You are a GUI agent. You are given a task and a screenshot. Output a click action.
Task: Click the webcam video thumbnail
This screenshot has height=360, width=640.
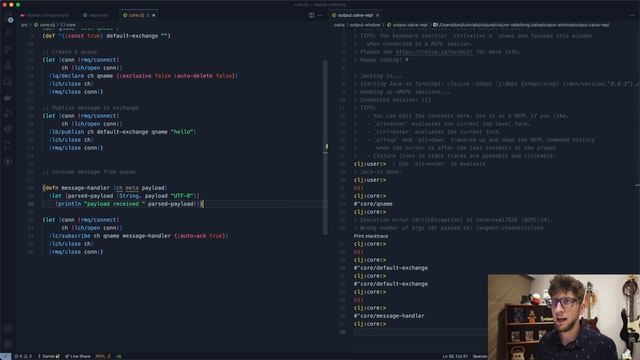pos(564,317)
